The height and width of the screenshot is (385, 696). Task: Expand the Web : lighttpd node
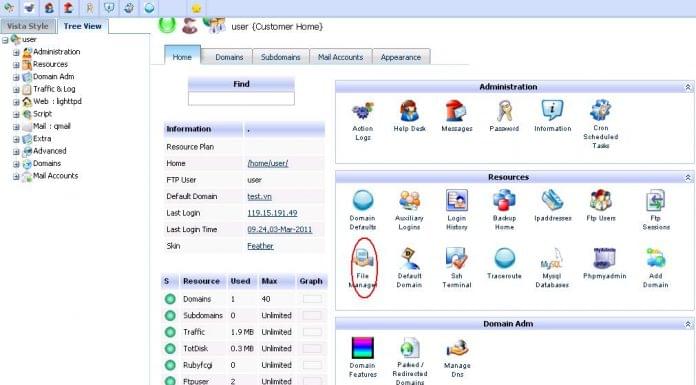pyautogui.click(x=16, y=102)
